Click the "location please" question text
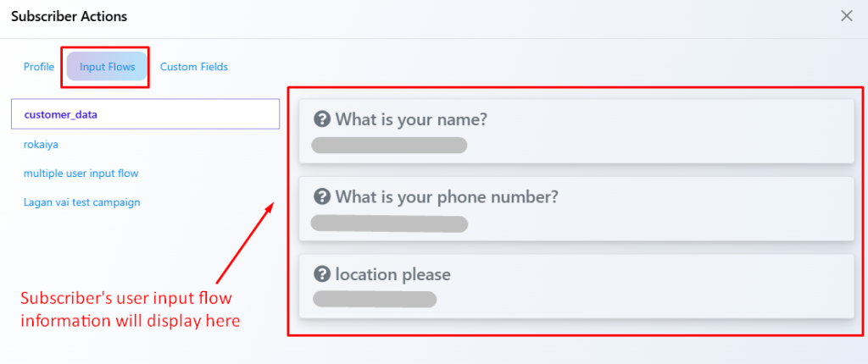 [x=393, y=274]
